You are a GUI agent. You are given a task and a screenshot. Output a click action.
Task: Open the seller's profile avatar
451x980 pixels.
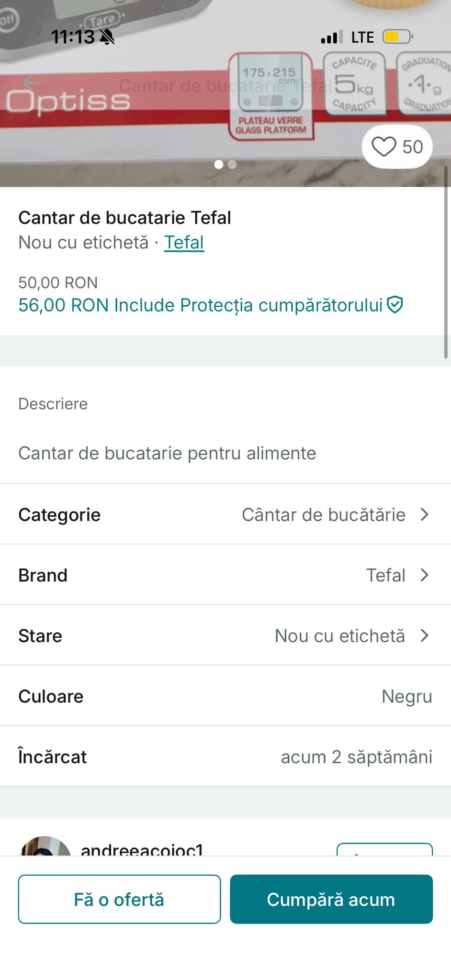(x=45, y=848)
